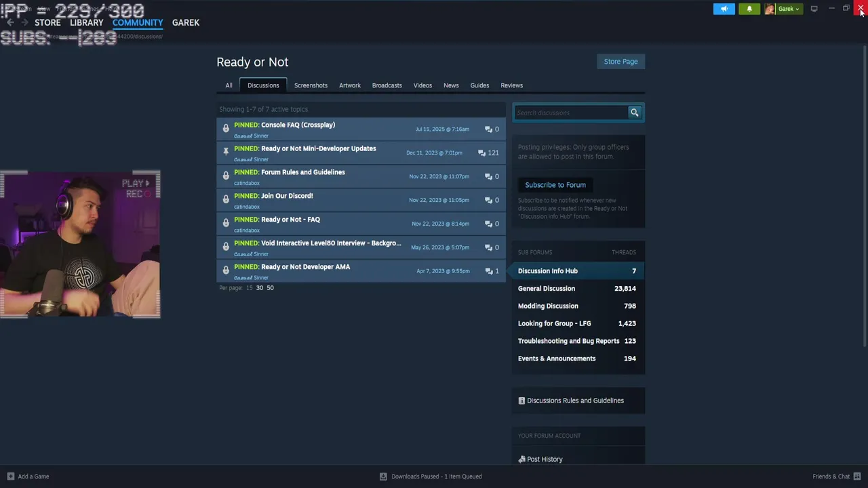Set per page to 50

pos(270,288)
